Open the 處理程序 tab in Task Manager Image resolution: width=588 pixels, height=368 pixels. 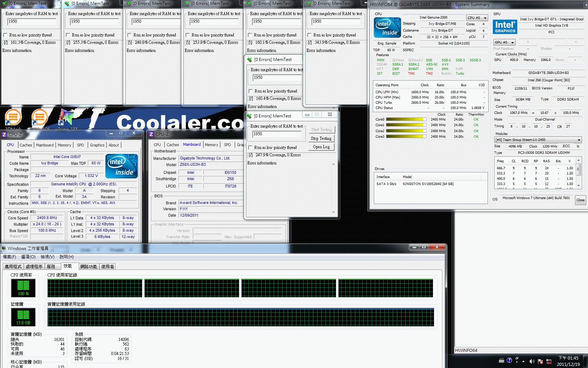click(x=34, y=267)
